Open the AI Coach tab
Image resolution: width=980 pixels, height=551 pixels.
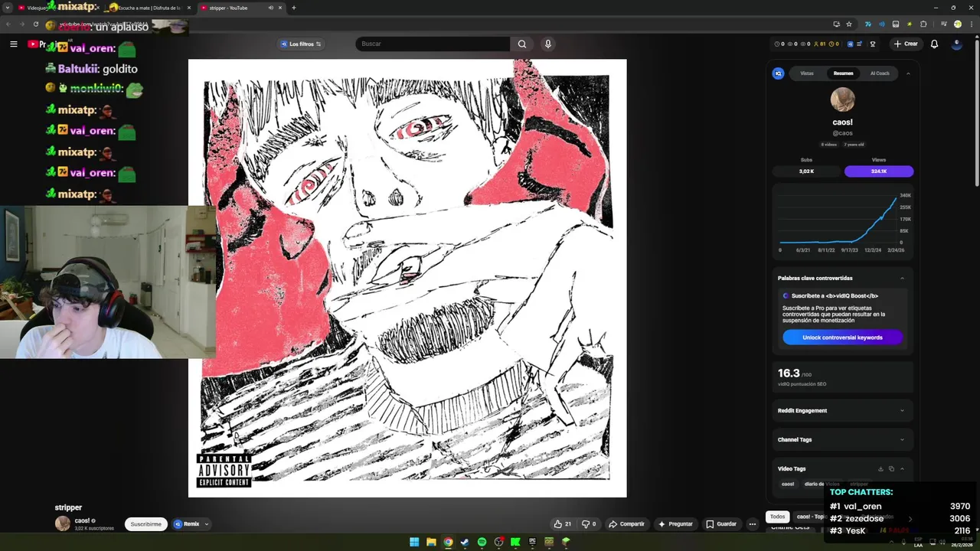tap(880, 73)
